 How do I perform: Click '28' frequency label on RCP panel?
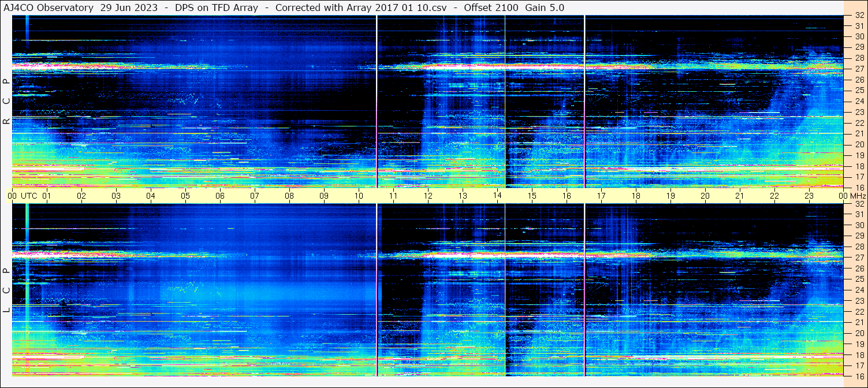(859, 58)
